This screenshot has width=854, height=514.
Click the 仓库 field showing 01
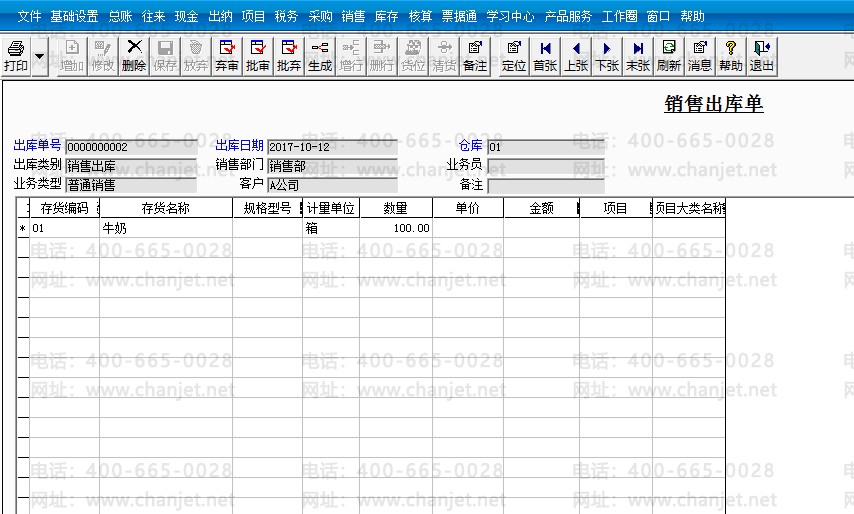(x=546, y=147)
